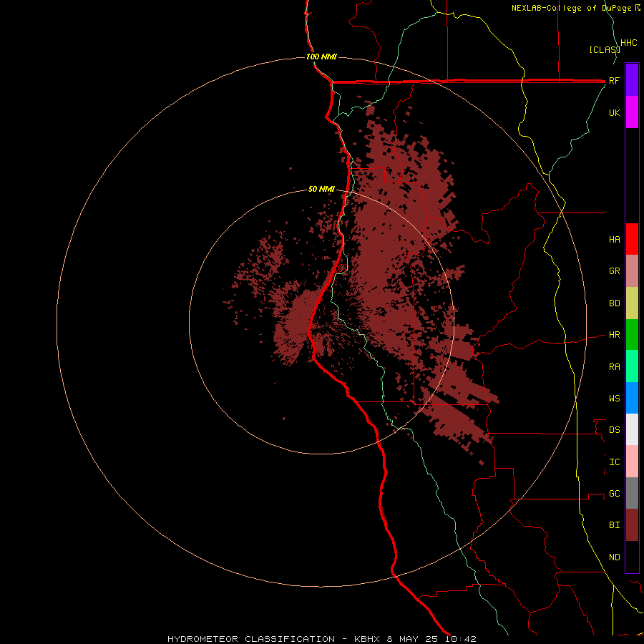
Task: Click the GR legend label
Action: (x=614, y=271)
